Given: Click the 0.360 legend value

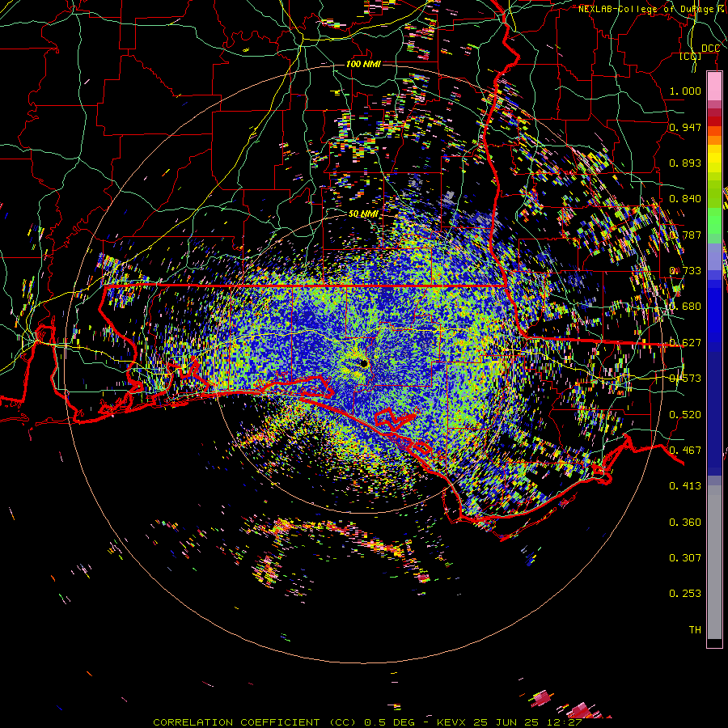Looking at the screenshot, I should coord(685,522).
